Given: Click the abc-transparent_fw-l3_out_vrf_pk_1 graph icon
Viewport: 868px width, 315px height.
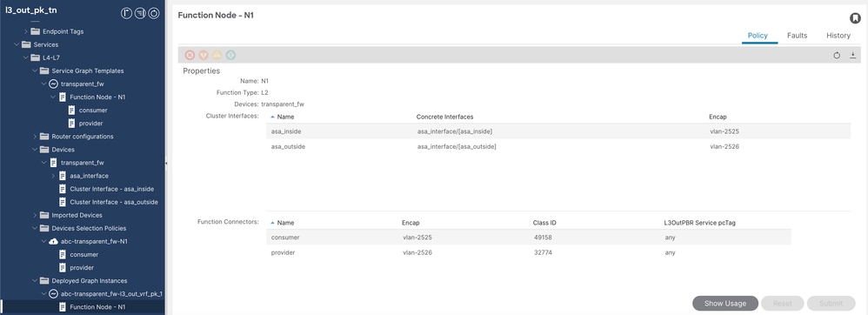Looking at the screenshot, I should (x=54, y=294).
